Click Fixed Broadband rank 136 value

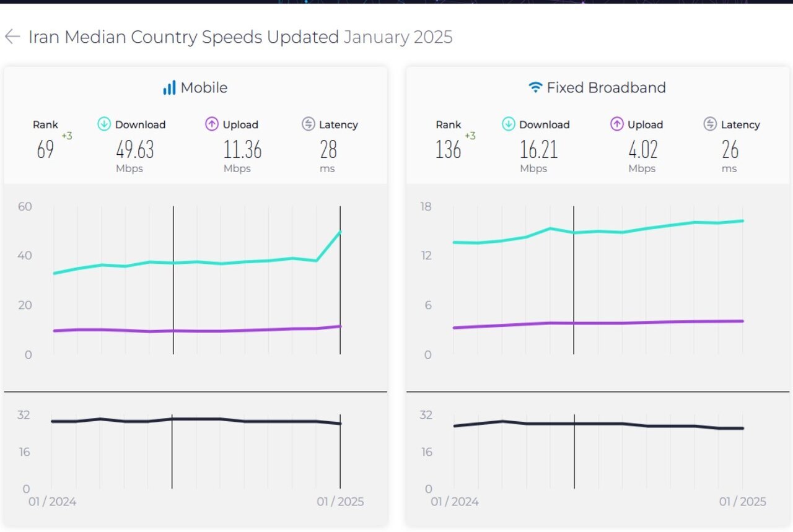(x=448, y=150)
